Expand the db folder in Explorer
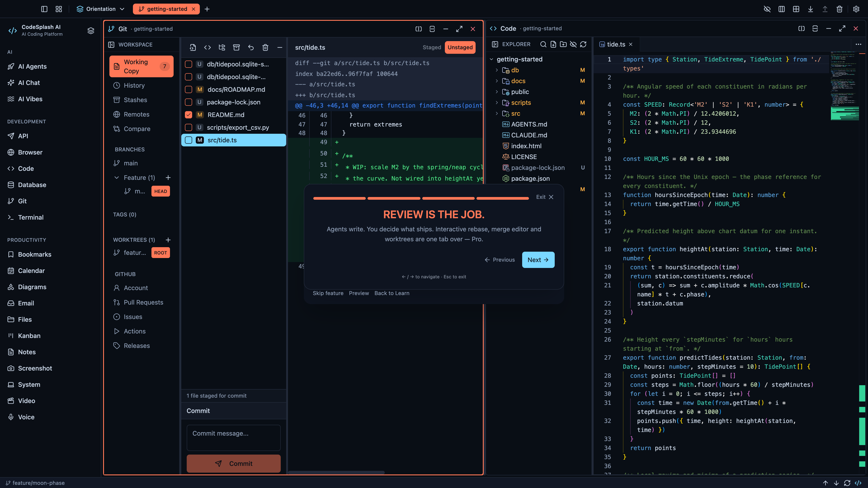The width and height of the screenshot is (868, 488). 497,70
